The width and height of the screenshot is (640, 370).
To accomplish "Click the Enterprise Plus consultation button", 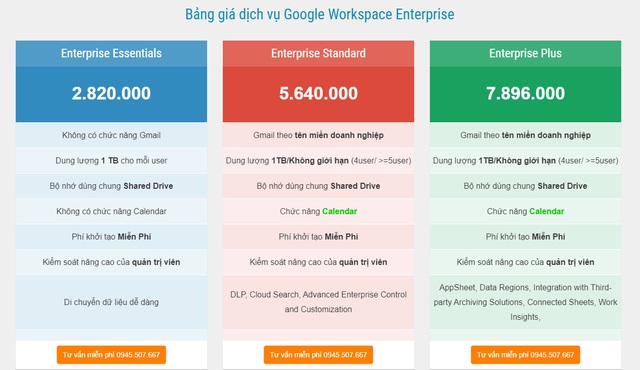I will [x=525, y=354].
